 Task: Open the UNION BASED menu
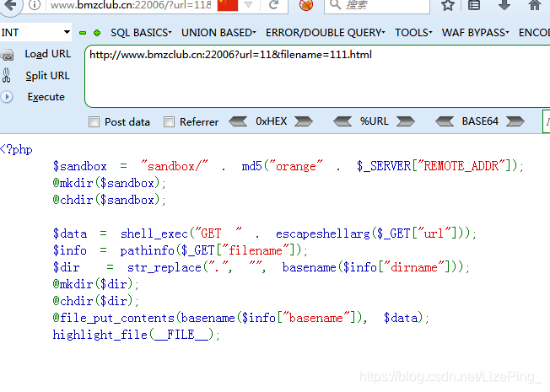(218, 33)
